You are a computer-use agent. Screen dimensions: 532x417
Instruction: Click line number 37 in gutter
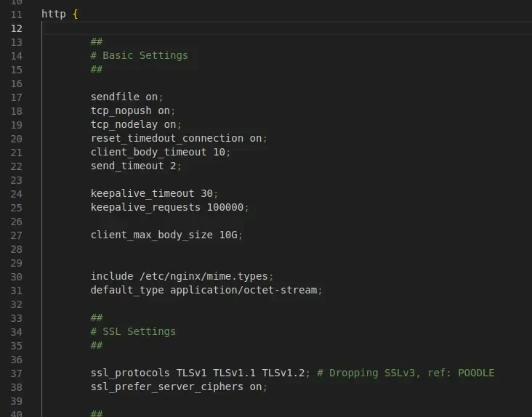tap(17, 373)
